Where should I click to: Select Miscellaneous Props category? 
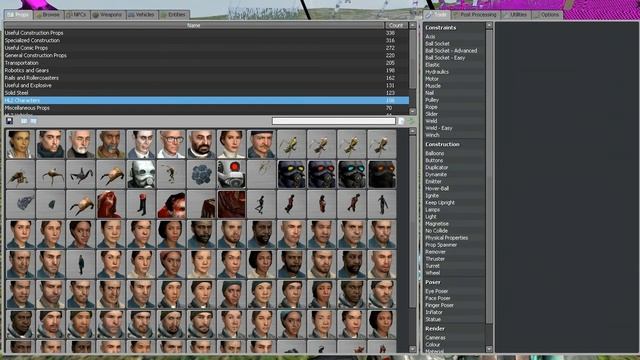[x=206, y=108]
